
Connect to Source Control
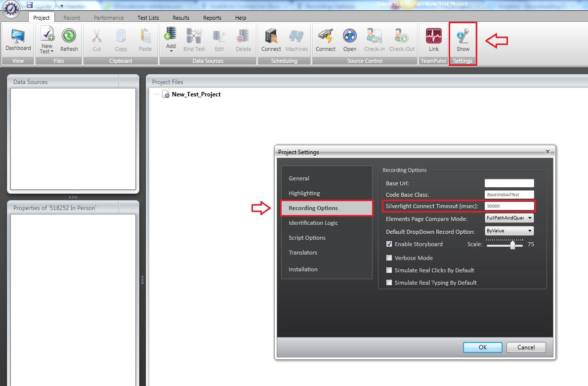coord(325,40)
